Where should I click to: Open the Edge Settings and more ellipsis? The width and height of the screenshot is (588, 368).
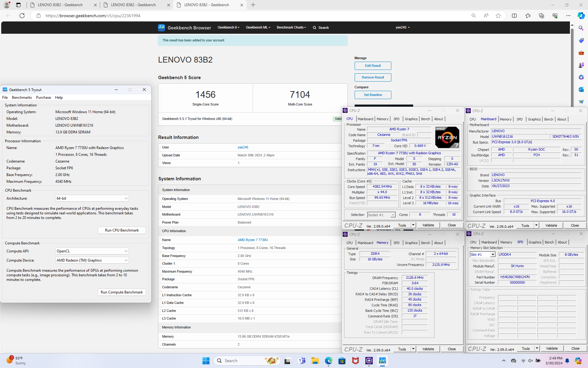[568, 16]
